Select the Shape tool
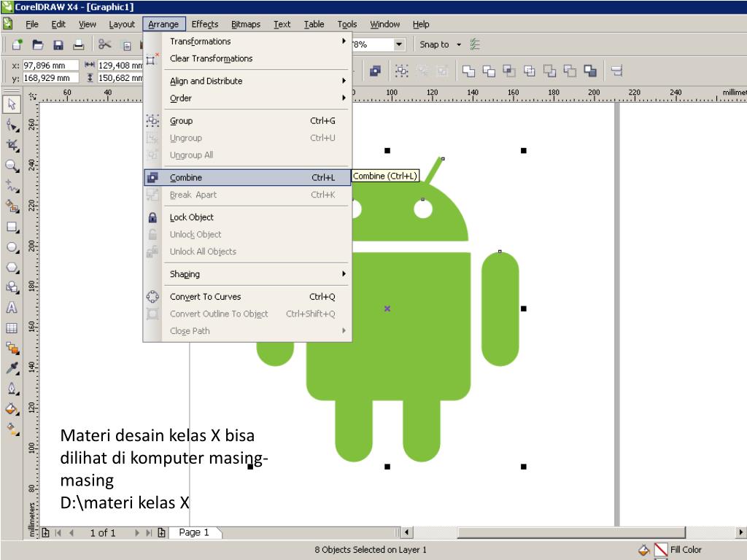747x560 pixels. coord(12,125)
